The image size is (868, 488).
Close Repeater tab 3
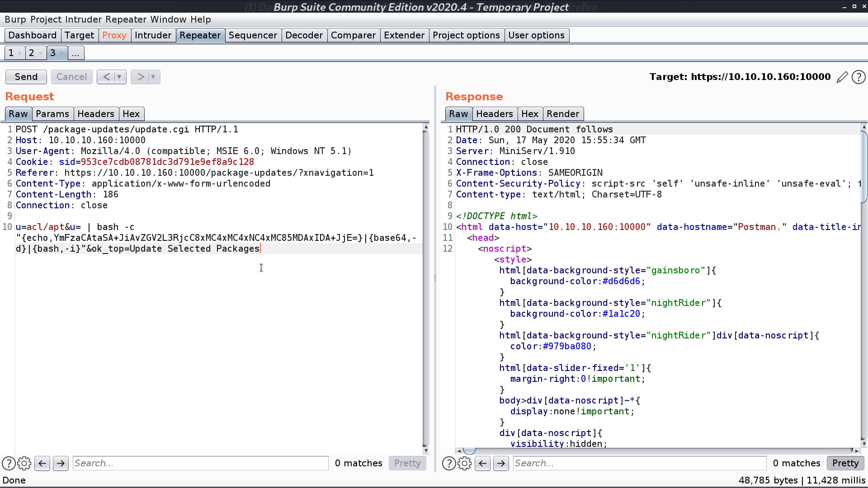[61, 53]
